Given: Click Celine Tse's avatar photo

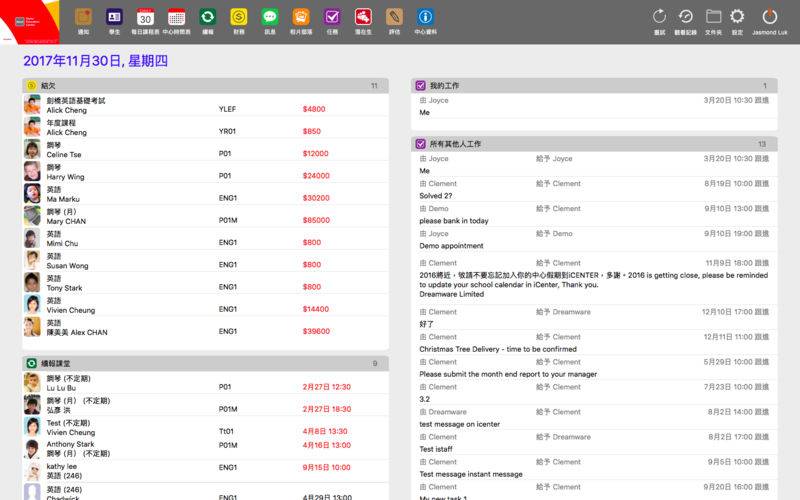Looking at the screenshot, I should pos(32,149).
